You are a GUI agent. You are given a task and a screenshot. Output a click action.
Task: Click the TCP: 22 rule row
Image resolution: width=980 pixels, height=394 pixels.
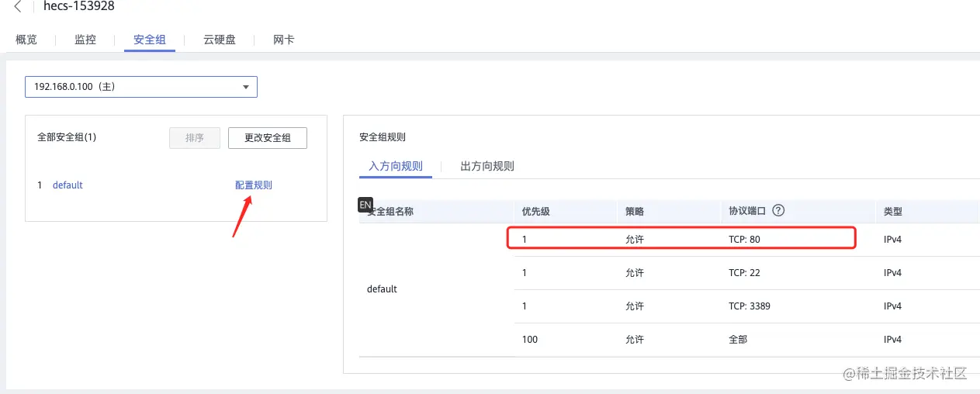681,273
